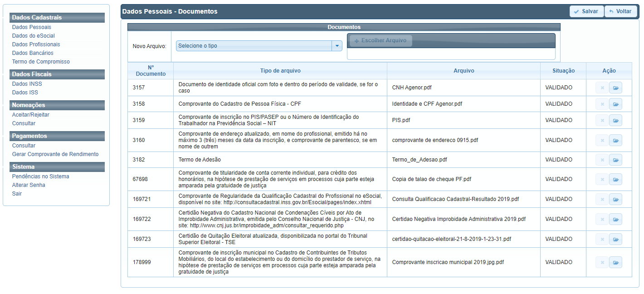Open folder icon for document 169722
This screenshot has width=644, height=294.
pos(615,219)
